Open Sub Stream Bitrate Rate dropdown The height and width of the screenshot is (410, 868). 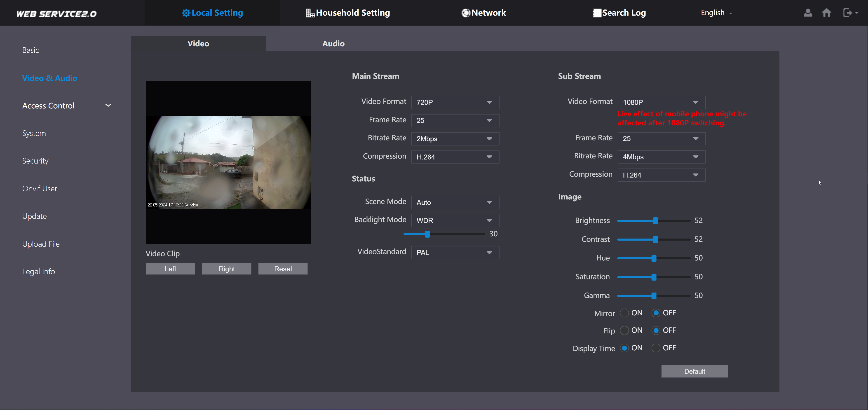coord(661,157)
